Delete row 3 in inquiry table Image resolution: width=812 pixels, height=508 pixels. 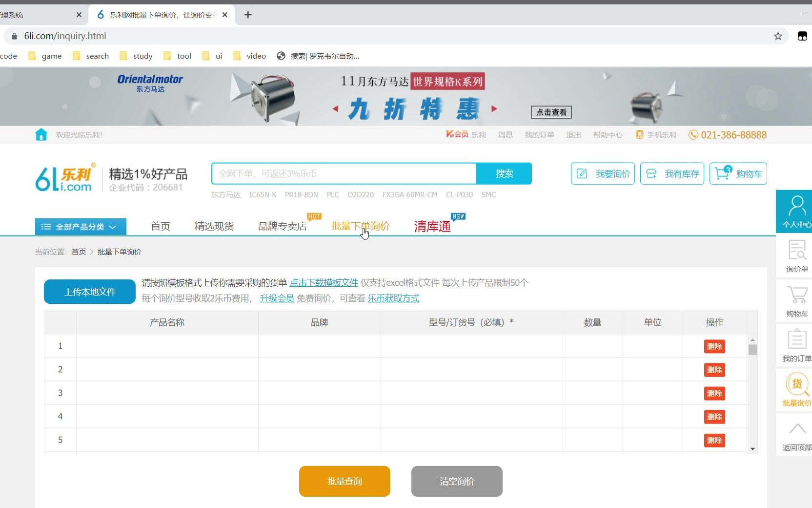(x=714, y=393)
